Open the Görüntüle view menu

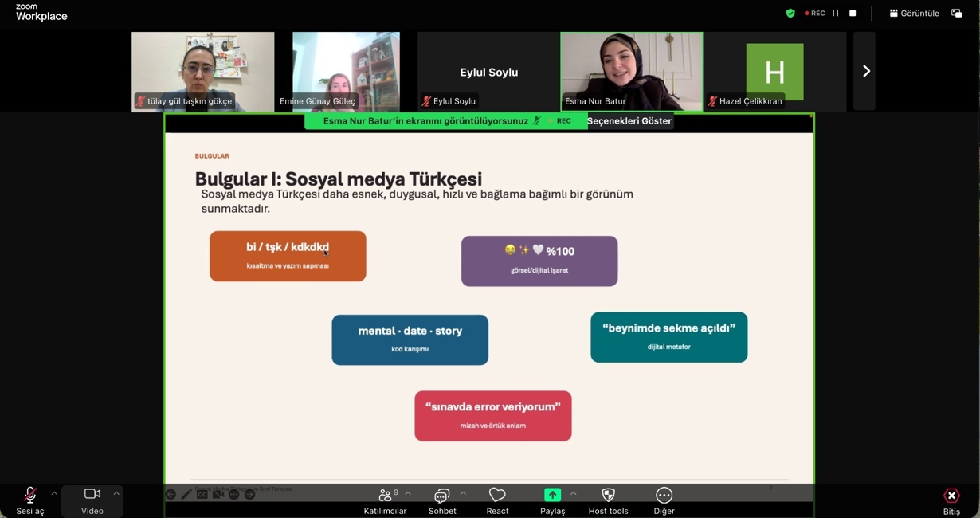[915, 14]
